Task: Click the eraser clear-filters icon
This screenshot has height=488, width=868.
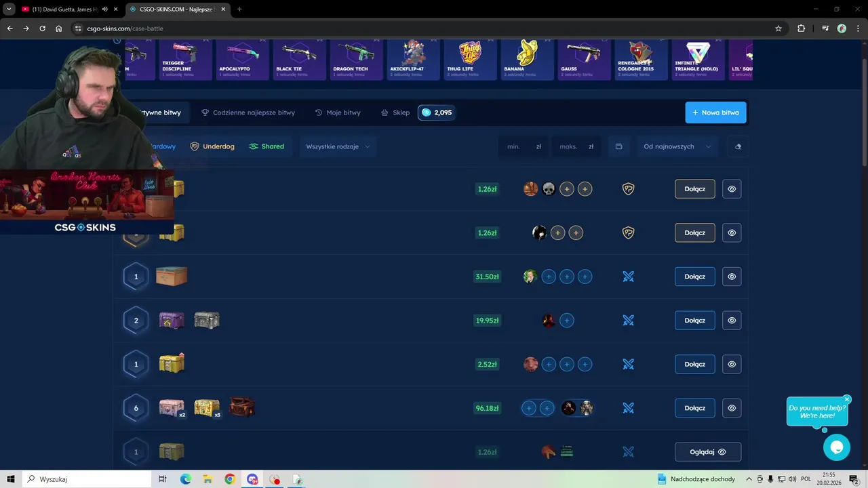Action: [738, 146]
